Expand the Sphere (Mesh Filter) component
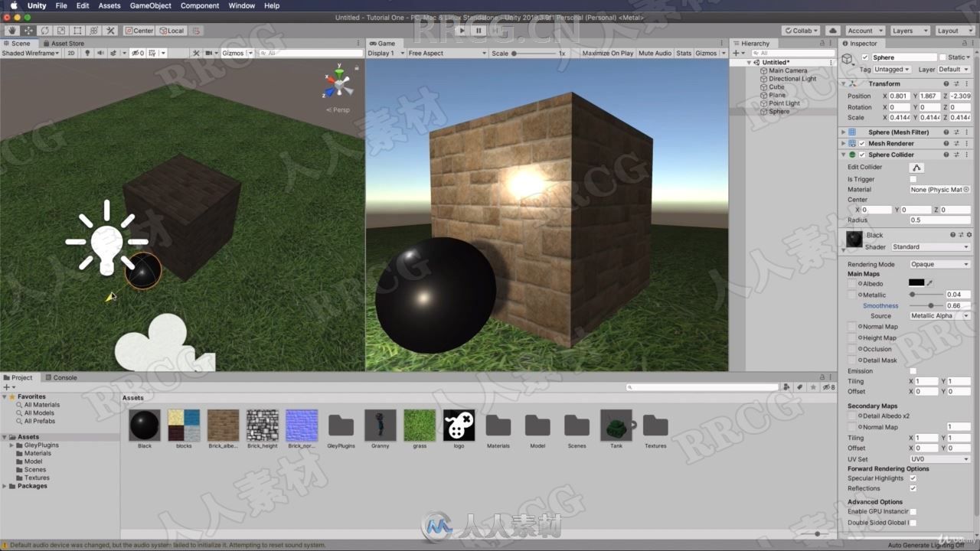Viewport: 980px width, 551px height. click(x=844, y=132)
